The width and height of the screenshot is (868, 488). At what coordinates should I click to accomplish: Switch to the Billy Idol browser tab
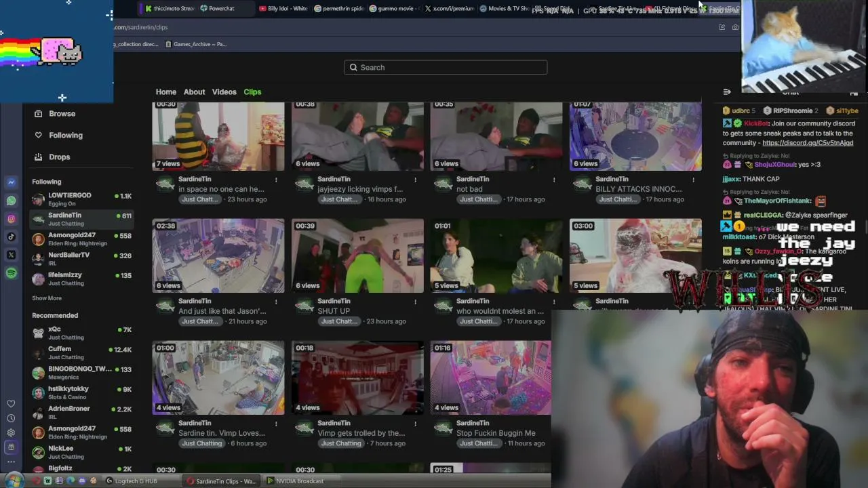coord(283,9)
